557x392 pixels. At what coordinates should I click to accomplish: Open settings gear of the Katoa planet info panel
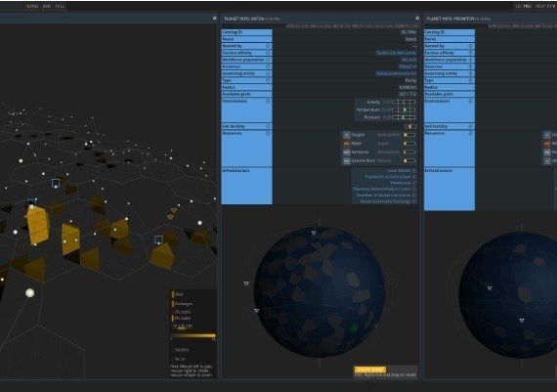coord(417,19)
